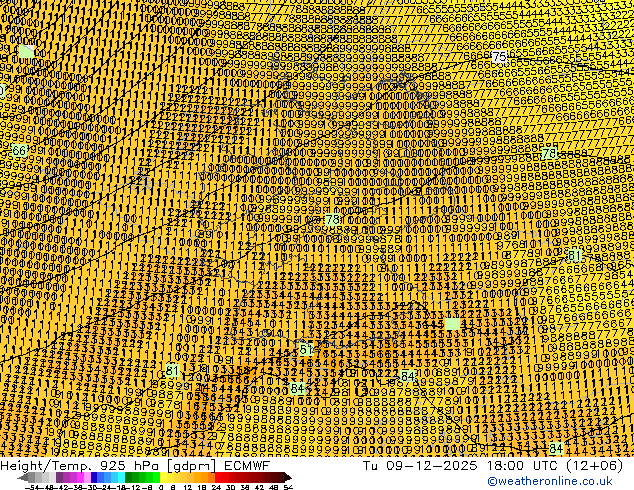
Task: Click the 'Height/Temp. 925 hPa [gdpm] ECMWF' title text
Action: tap(135, 465)
